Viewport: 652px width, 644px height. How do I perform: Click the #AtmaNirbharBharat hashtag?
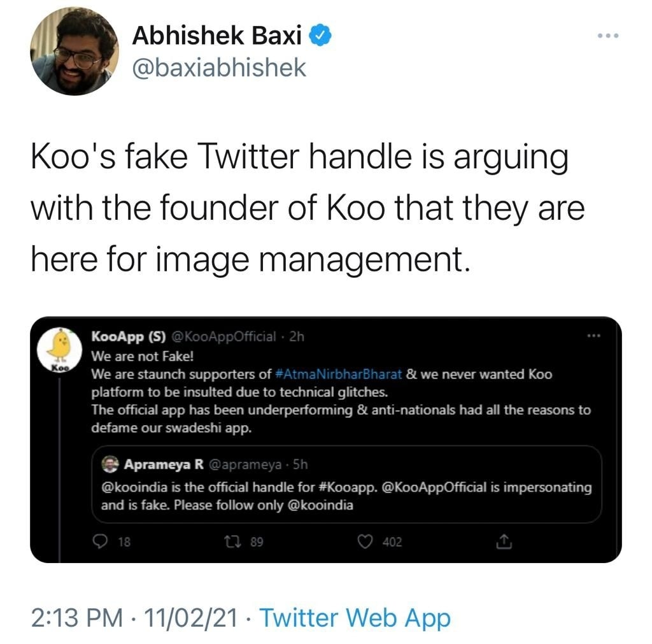coord(340,374)
